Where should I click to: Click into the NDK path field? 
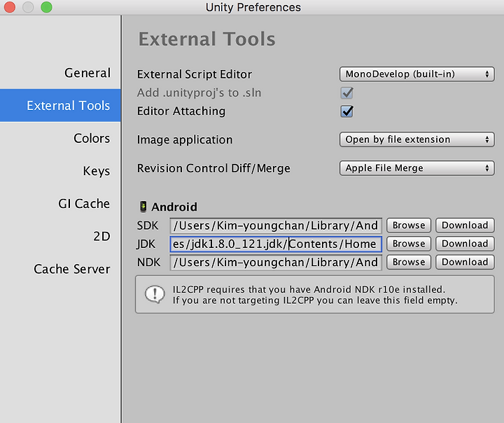[x=276, y=262]
